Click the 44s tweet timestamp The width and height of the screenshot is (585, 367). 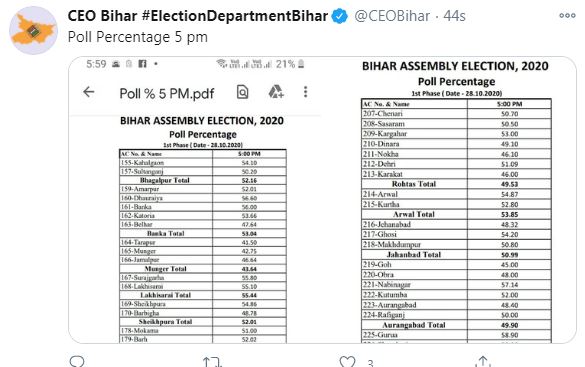point(454,16)
